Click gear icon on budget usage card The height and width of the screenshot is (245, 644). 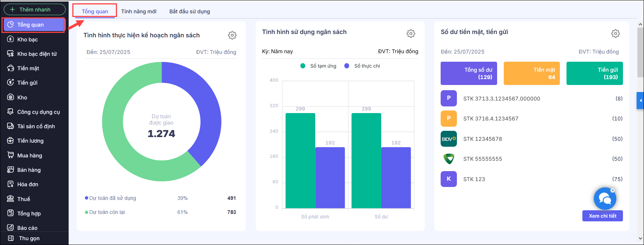tap(411, 34)
